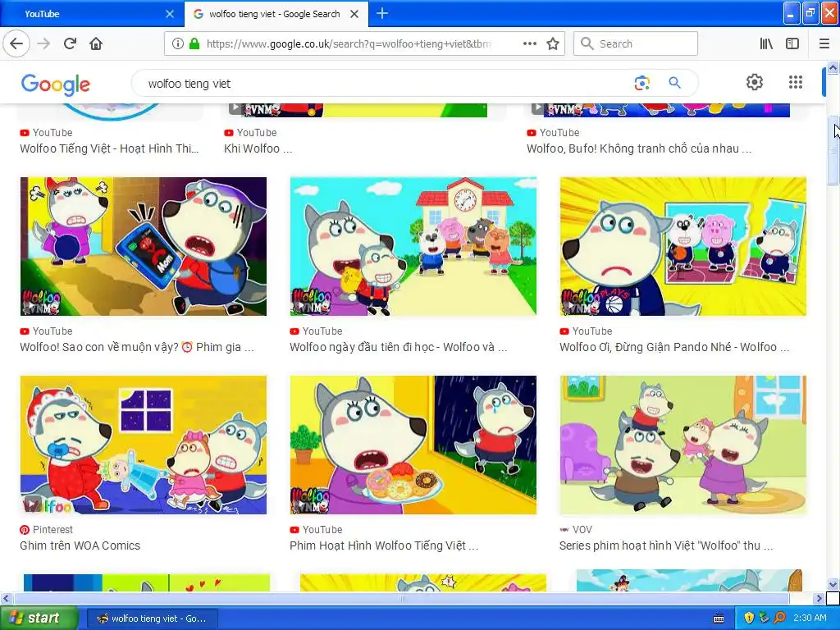840x630 pixels.
Task: Open the Google apps grid
Action: [x=796, y=82]
